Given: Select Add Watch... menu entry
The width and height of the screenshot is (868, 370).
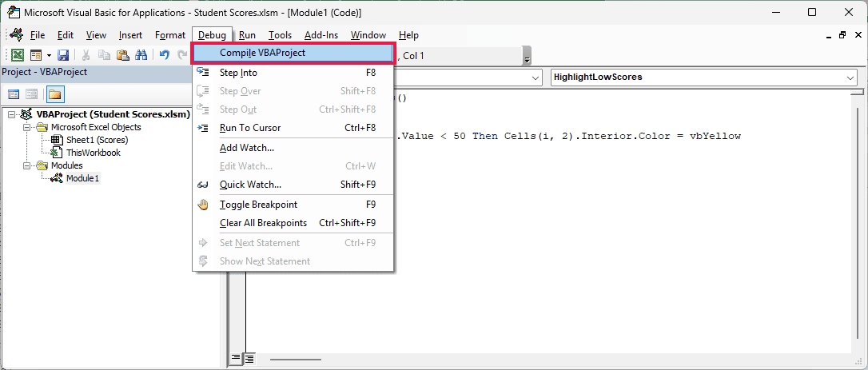Looking at the screenshot, I should (293, 148).
